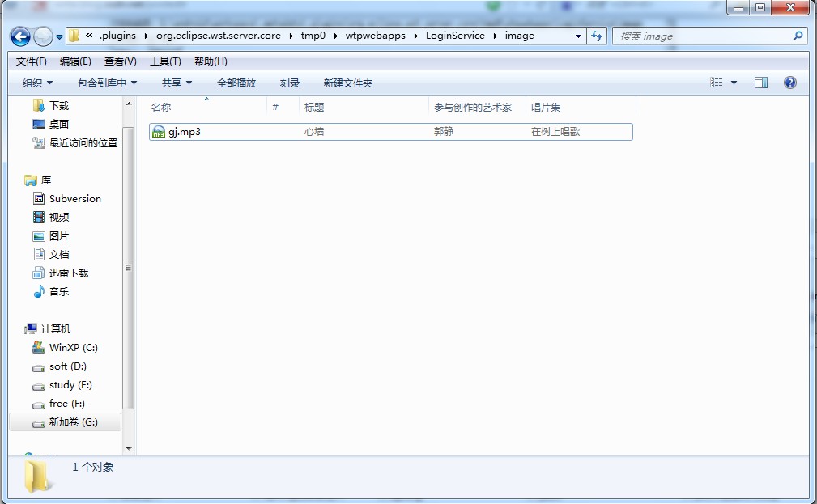The width and height of the screenshot is (817, 504).
Task: Click the folder icon in address bar
Action: click(x=74, y=36)
